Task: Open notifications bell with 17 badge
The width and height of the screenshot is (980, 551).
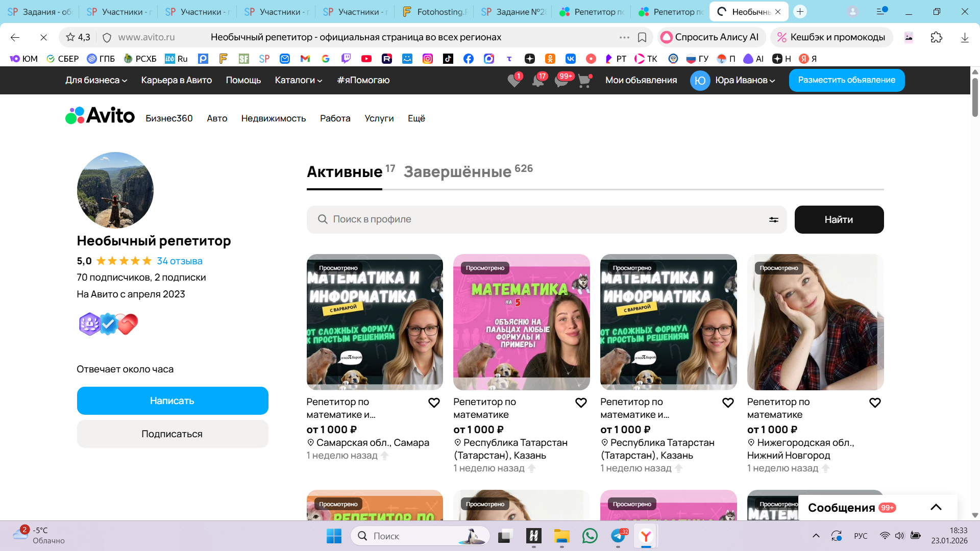Action: [x=537, y=81]
